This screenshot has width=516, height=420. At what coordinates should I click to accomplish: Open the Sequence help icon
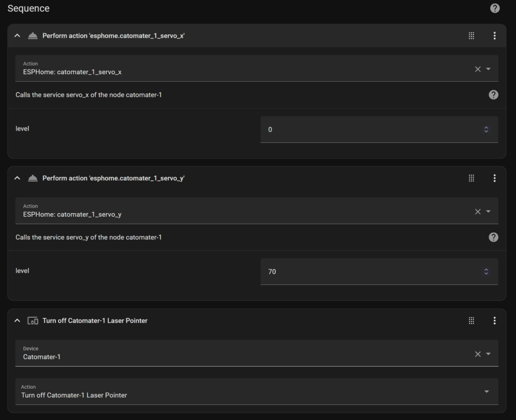495,8
